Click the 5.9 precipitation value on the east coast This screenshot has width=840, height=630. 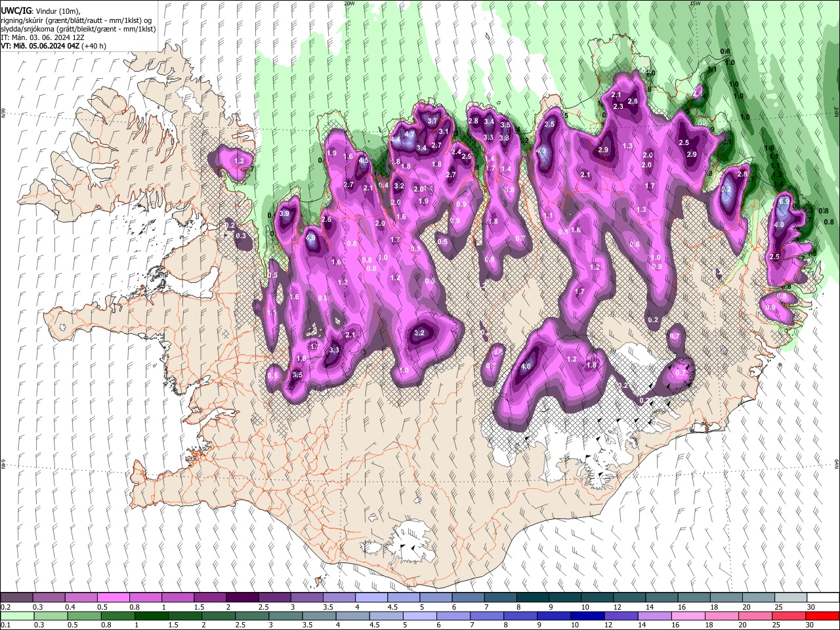tap(784, 202)
